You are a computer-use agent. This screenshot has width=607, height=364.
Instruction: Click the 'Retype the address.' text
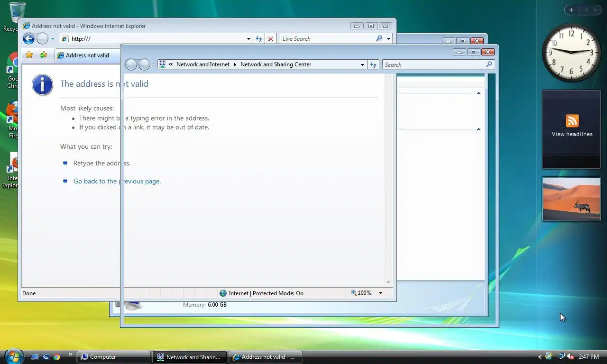click(x=101, y=163)
